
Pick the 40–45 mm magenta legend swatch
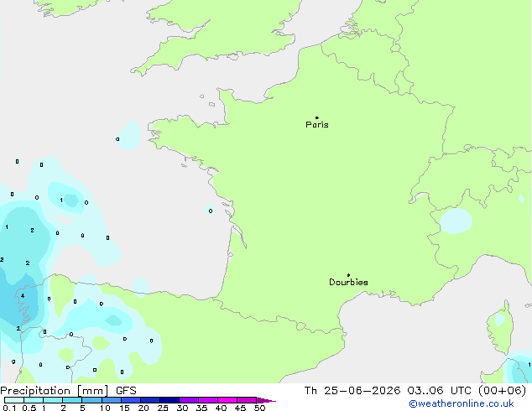click(x=227, y=400)
